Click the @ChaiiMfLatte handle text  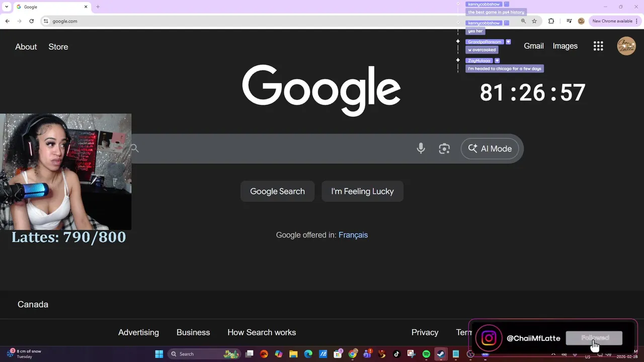pyautogui.click(x=533, y=338)
